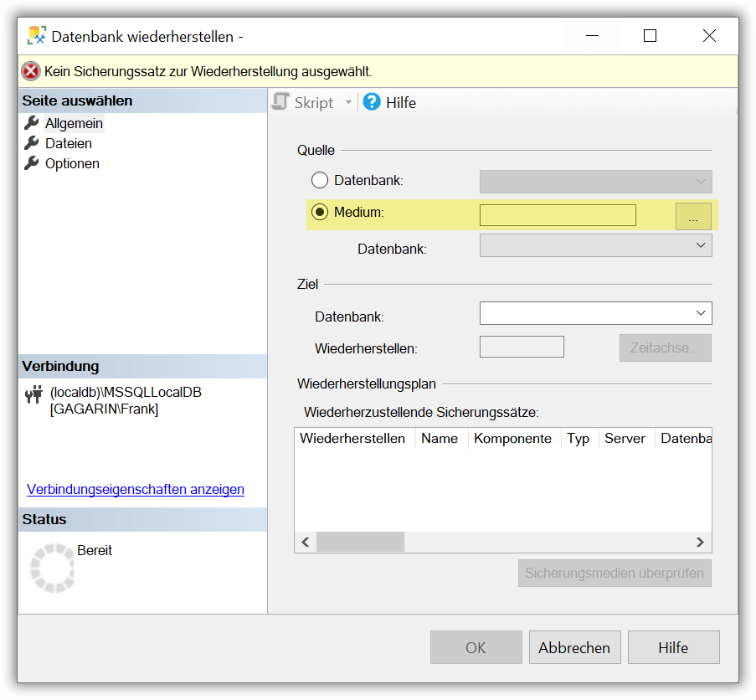The image size is (756, 700).
Task: Open the Ziel Datenbank dropdown
Action: (595, 313)
